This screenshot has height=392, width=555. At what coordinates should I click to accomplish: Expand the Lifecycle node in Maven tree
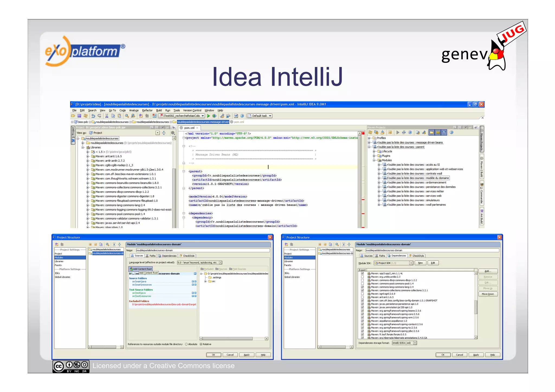(374, 151)
